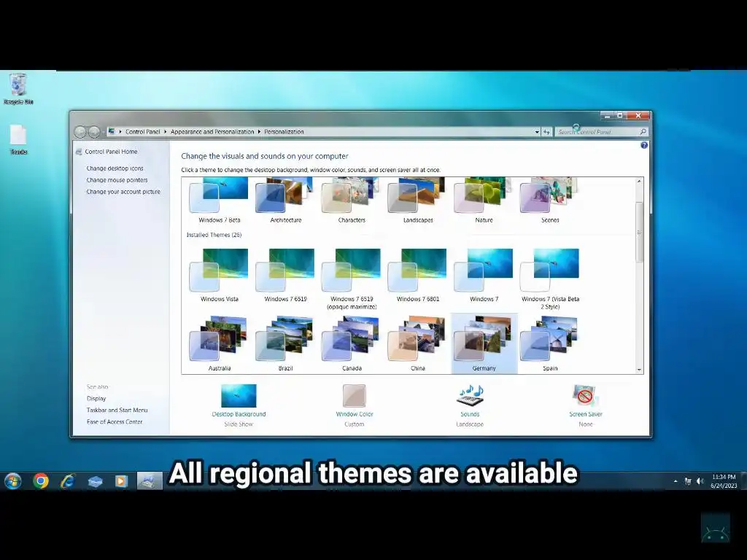Screen dimensions: 747x560
Task: Click Desktop Background text link
Action: click(239, 414)
